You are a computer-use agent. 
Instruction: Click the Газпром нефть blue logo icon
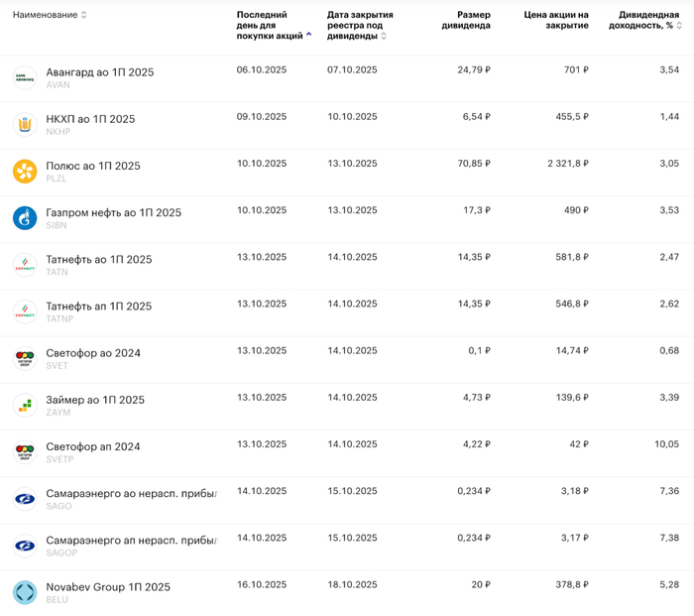(x=25, y=217)
